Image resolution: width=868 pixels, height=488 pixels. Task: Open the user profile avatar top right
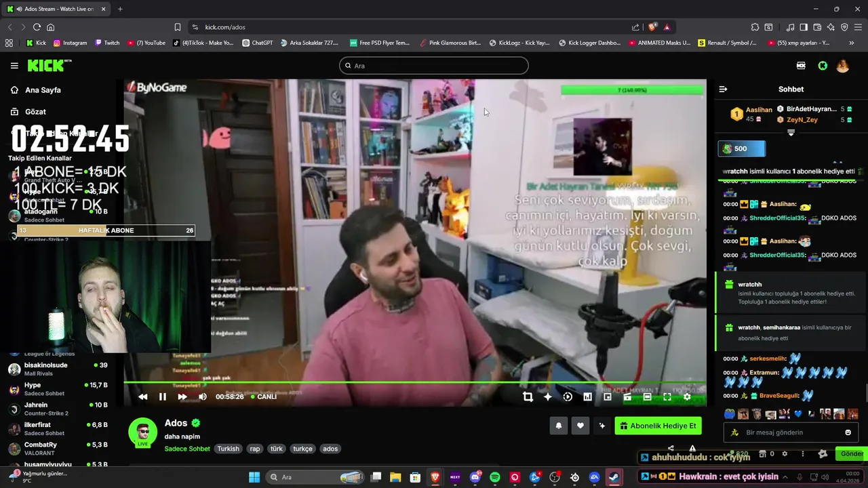point(842,66)
